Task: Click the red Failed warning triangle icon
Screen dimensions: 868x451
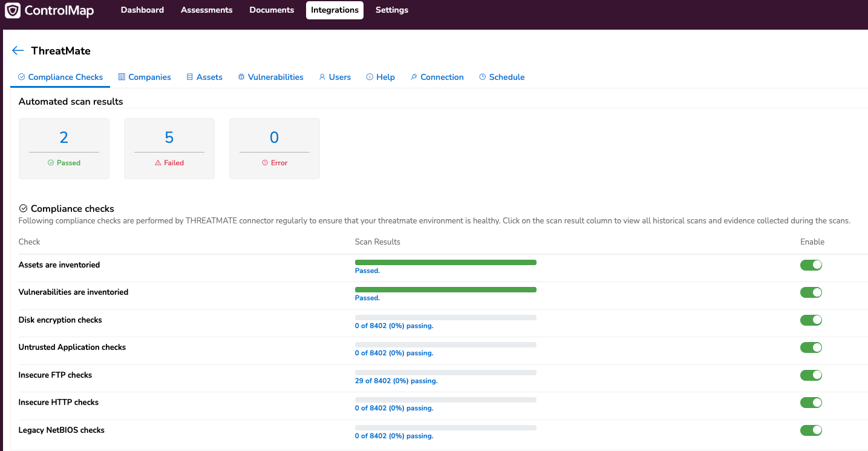Action: pos(158,163)
